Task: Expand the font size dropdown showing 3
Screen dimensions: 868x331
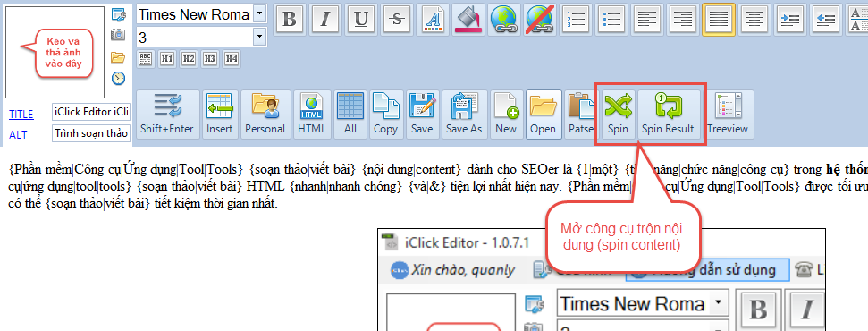Action: [x=259, y=38]
